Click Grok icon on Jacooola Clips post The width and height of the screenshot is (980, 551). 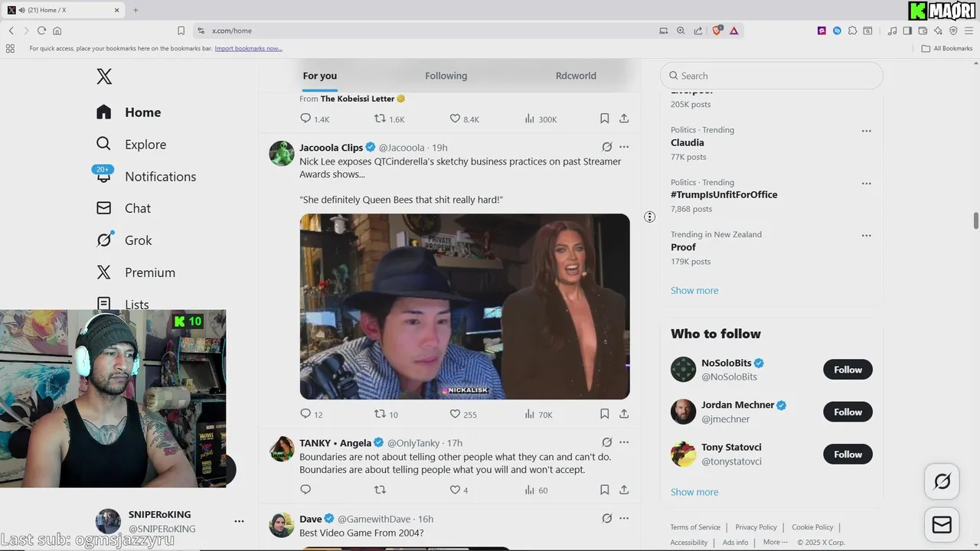[x=606, y=147]
